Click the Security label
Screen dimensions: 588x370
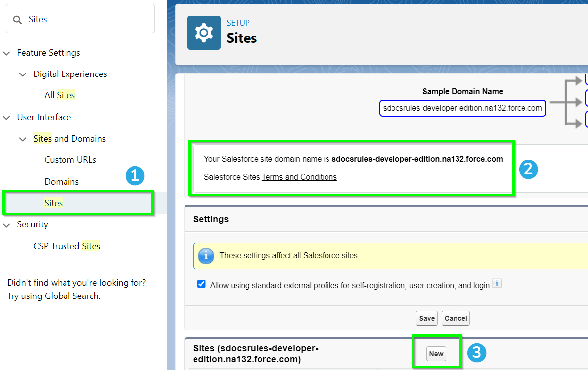point(32,224)
